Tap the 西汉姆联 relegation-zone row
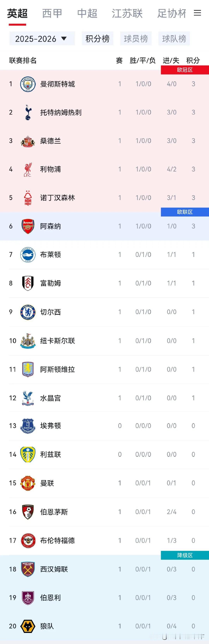Viewport: 209px width, 644px height. pyautogui.click(x=104, y=569)
